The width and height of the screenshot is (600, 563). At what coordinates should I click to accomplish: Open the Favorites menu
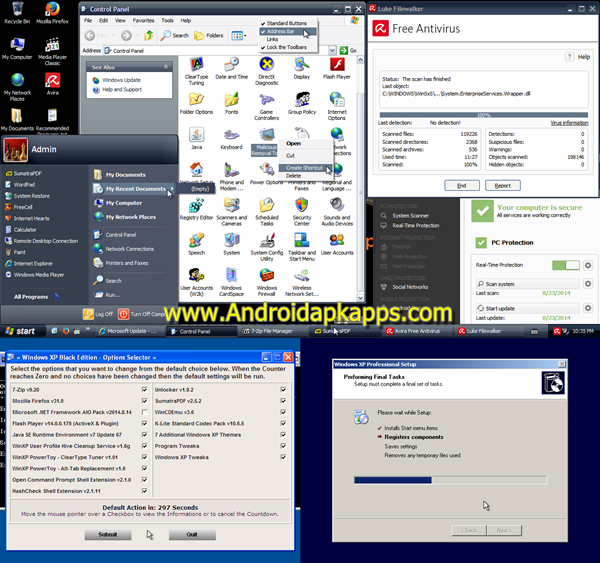click(x=143, y=21)
